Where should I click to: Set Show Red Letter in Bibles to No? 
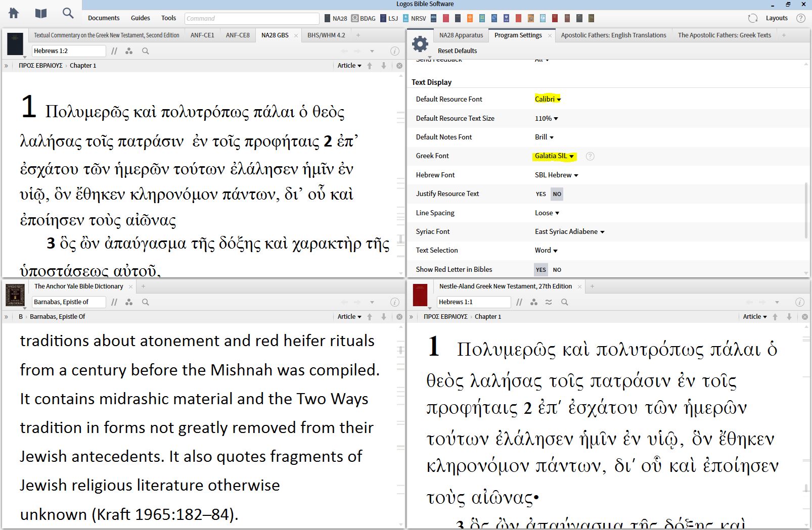(x=557, y=270)
